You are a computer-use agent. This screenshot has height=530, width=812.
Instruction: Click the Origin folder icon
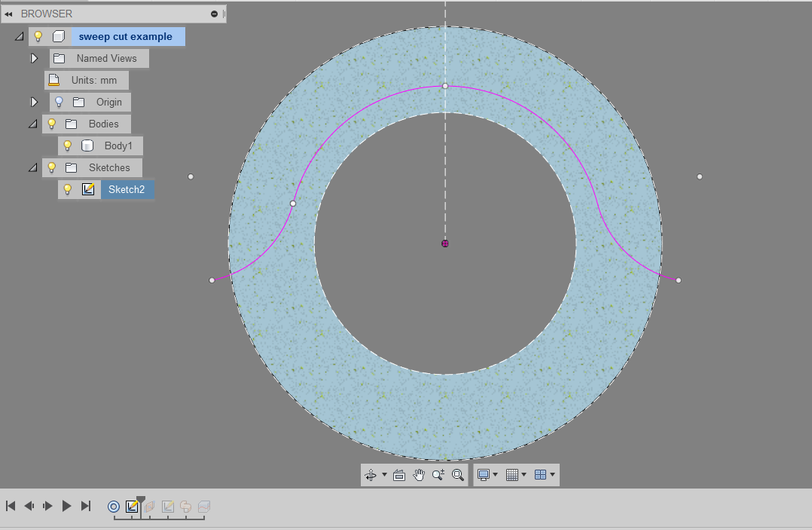(78, 102)
